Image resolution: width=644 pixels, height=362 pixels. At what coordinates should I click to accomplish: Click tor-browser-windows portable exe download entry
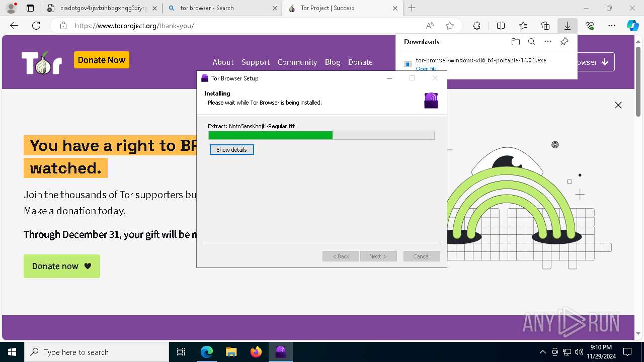[486, 64]
